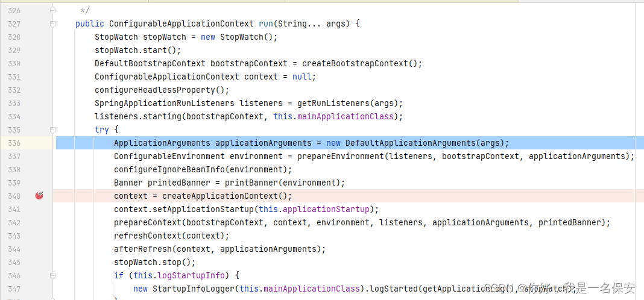Click ConfigurableEnvironment type name
This screenshot has width=644, height=300.
pos(169,156)
